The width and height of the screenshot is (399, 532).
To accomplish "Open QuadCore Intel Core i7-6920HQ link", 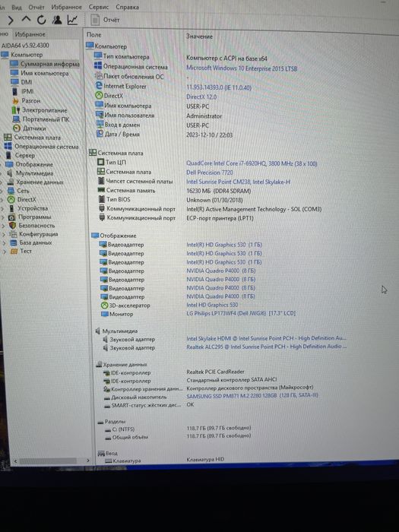I will (x=252, y=163).
